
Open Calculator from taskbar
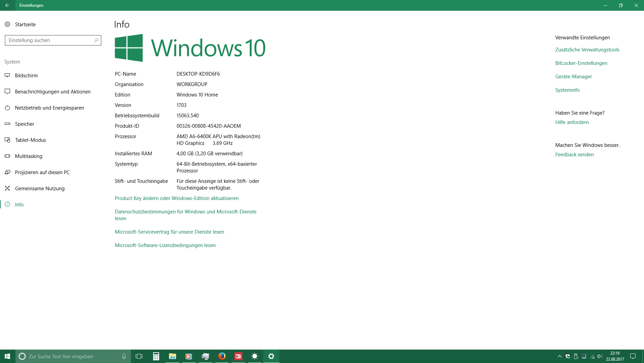[x=156, y=356]
